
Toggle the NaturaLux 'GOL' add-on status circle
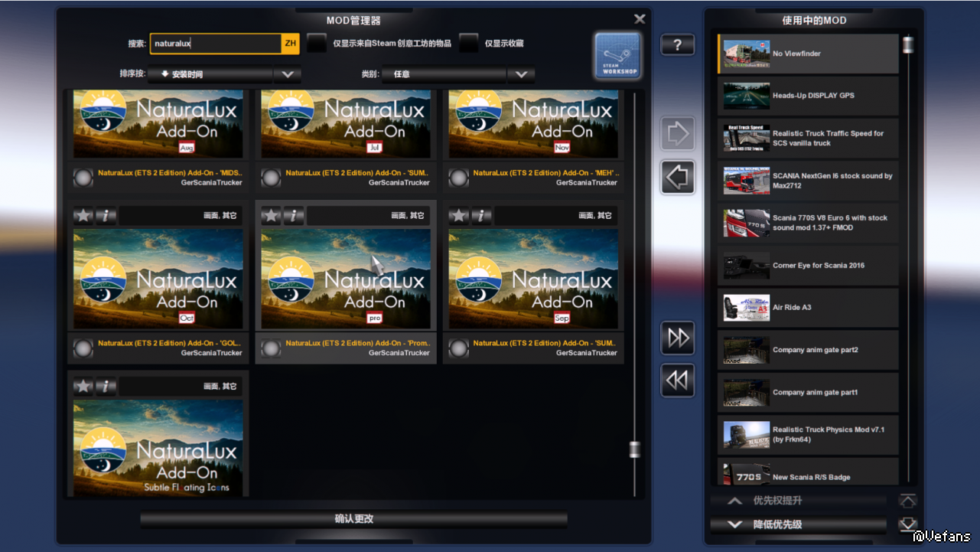[x=83, y=348]
